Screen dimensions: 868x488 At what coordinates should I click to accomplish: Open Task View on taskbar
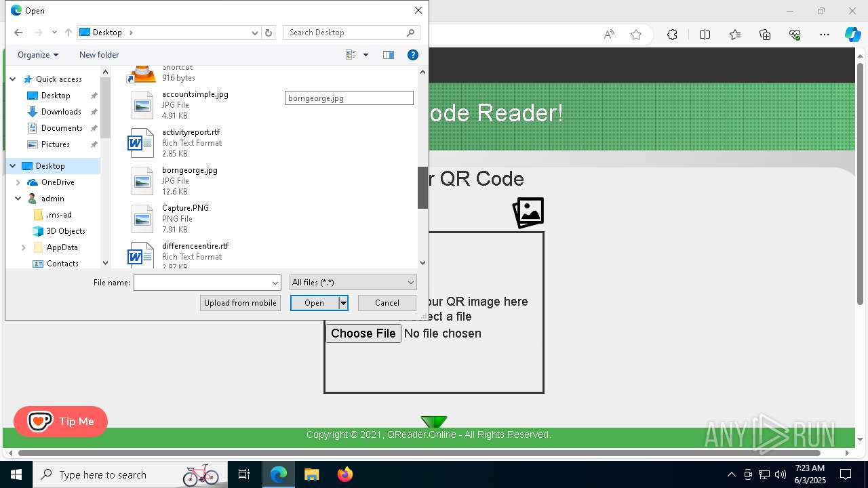click(x=244, y=474)
